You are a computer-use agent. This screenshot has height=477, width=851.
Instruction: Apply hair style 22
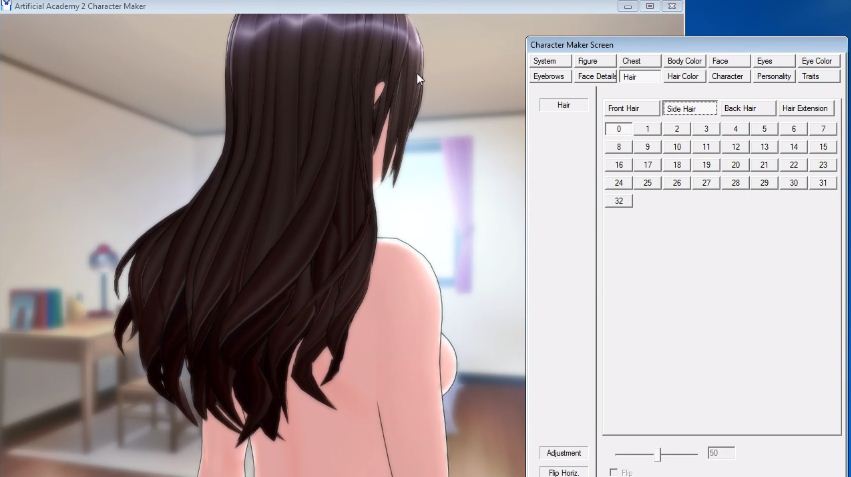pyautogui.click(x=793, y=165)
